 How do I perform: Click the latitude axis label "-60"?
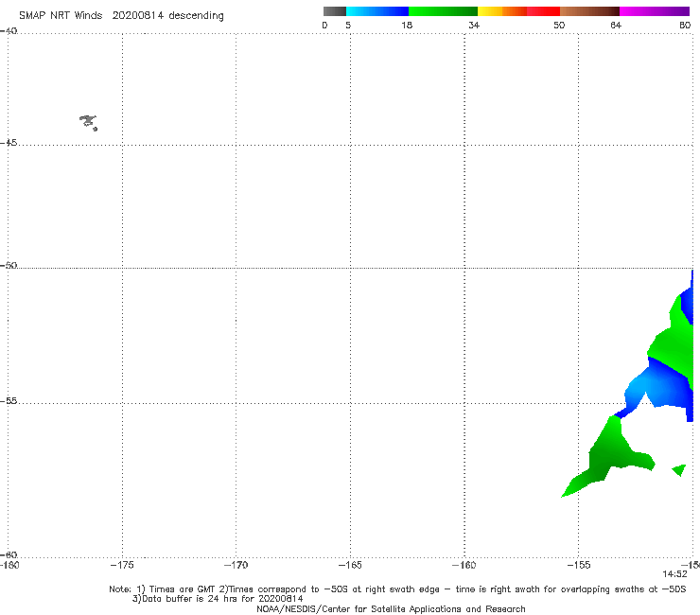click(x=9, y=554)
